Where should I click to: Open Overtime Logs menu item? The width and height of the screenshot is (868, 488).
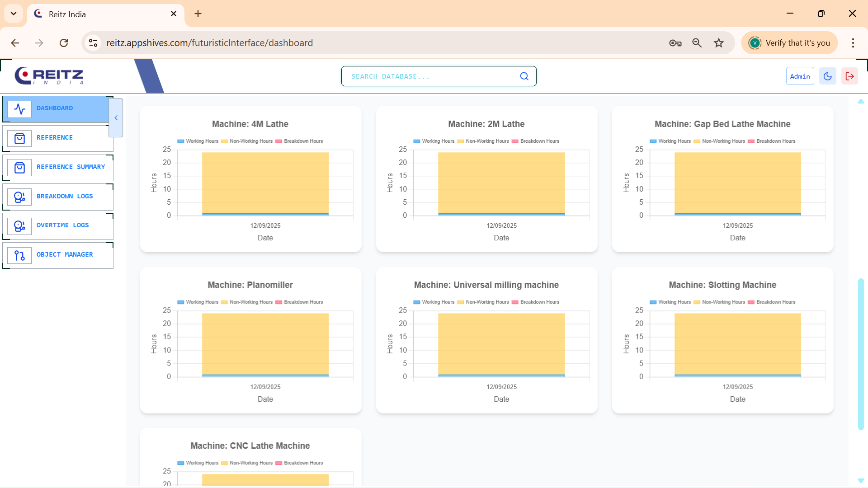(x=62, y=225)
